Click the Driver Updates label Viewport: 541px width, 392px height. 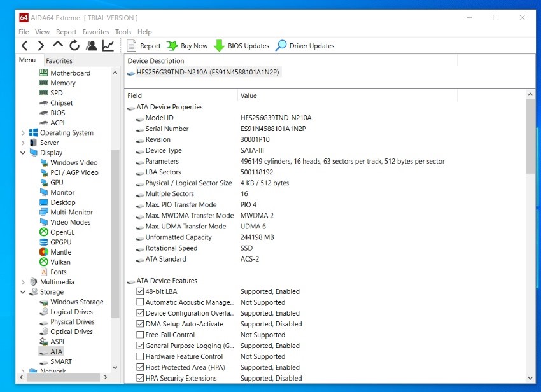[312, 46]
